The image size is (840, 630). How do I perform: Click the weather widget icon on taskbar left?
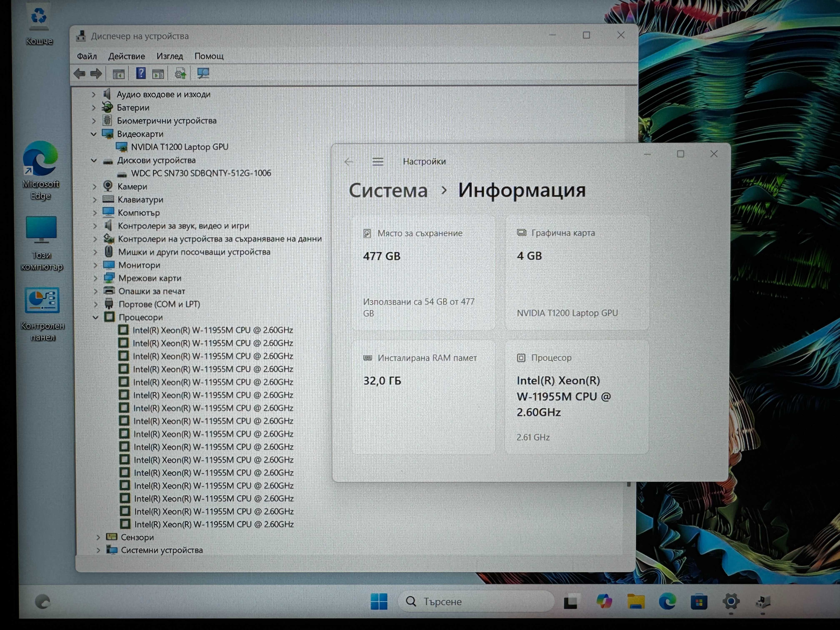(x=42, y=602)
